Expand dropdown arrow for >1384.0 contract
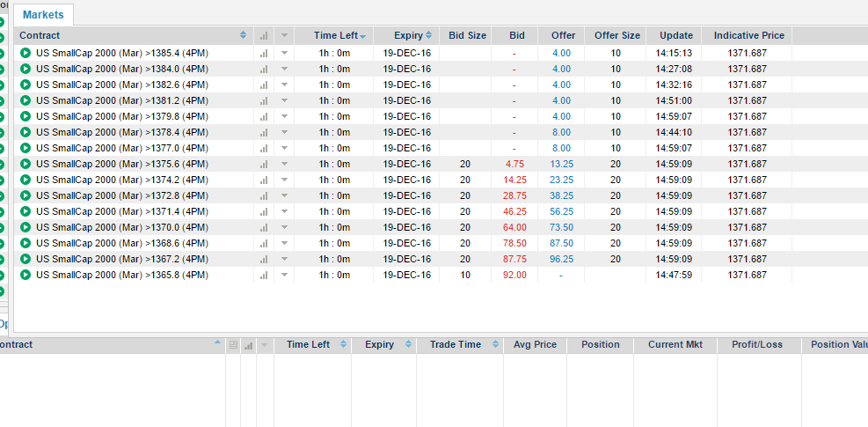 pos(284,69)
